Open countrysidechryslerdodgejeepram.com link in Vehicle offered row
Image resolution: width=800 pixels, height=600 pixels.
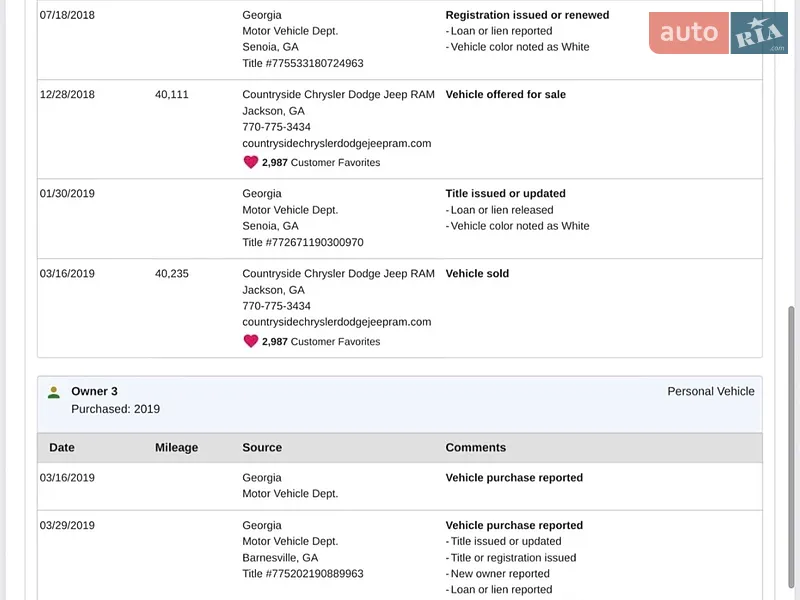[337, 143]
